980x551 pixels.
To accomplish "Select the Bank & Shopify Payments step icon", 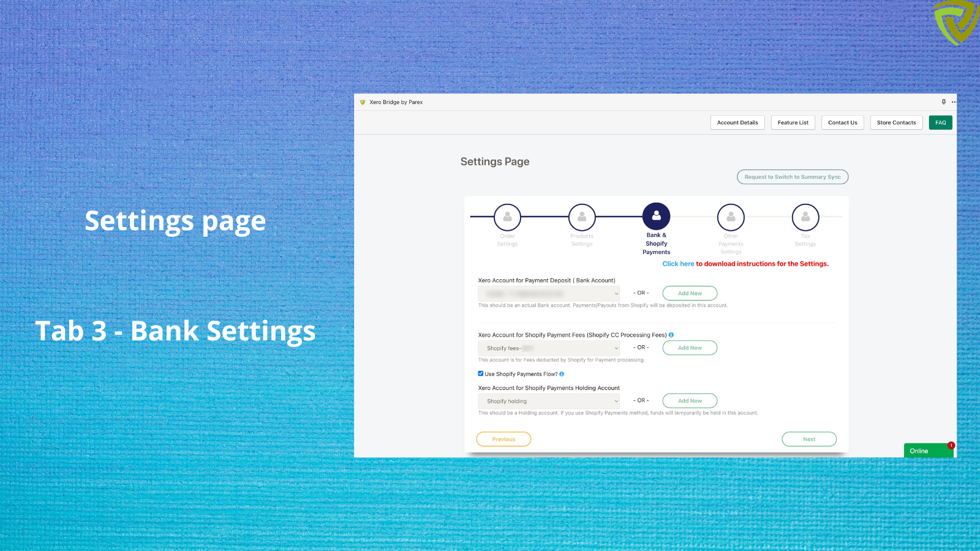I will click(x=656, y=216).
